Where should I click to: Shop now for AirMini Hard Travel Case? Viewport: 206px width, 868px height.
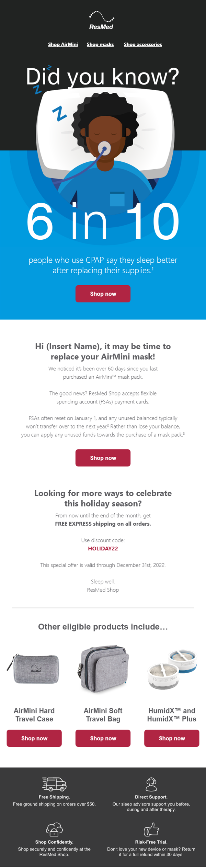click(x=34, y=739)
